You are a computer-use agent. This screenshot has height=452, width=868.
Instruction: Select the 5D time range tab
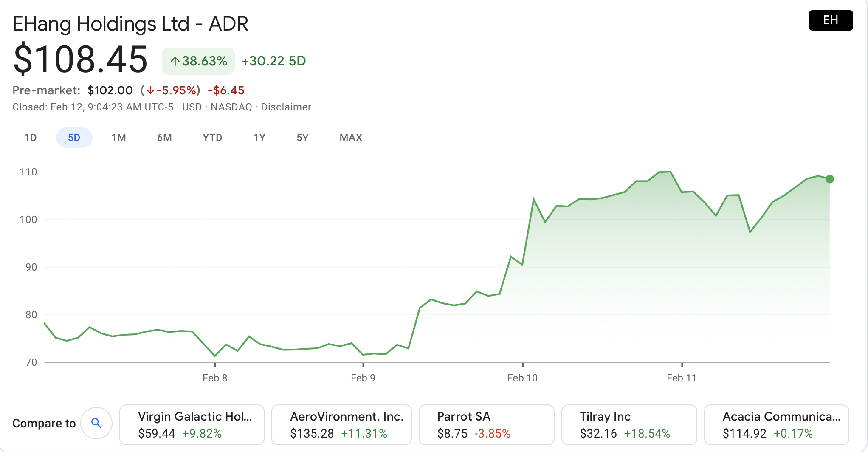(x=74, y=138)
